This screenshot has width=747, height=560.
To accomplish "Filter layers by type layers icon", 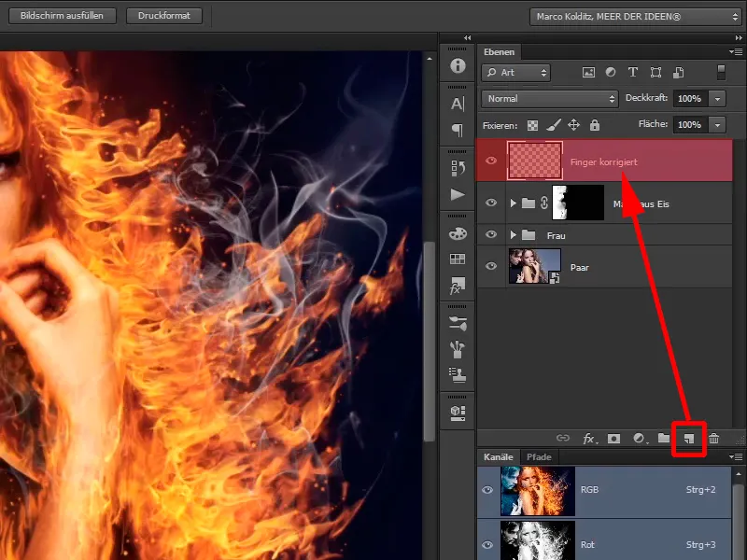I will click(633, 73).
